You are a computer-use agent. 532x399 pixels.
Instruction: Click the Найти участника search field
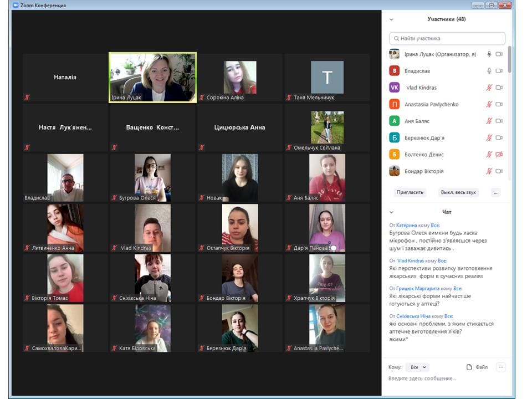447,38
